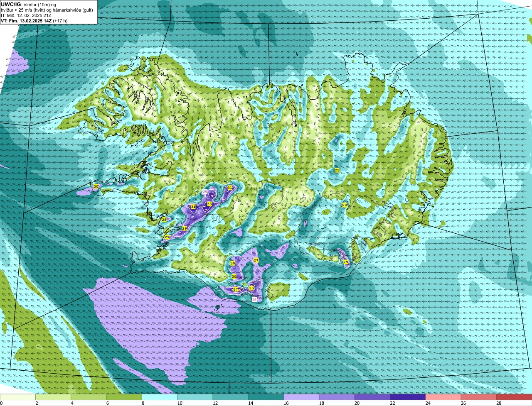Click the 6–8 m/s olive green legend swatch

pos(124,397)
